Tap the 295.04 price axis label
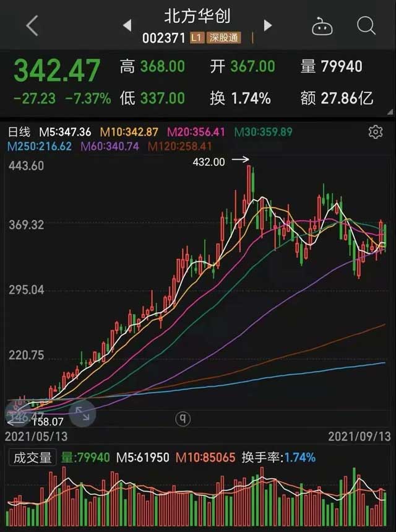The width and height of the screenshot is (396, 532). coord(27,290)
